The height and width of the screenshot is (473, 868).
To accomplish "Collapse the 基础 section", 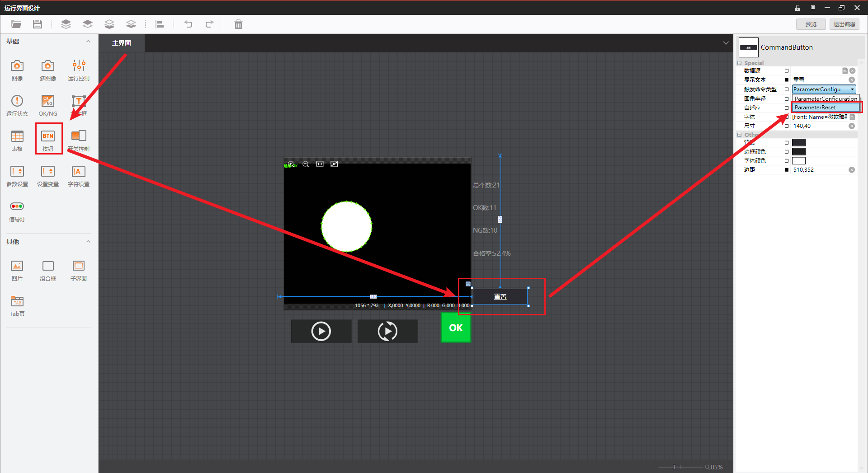I will click(88, 42).
